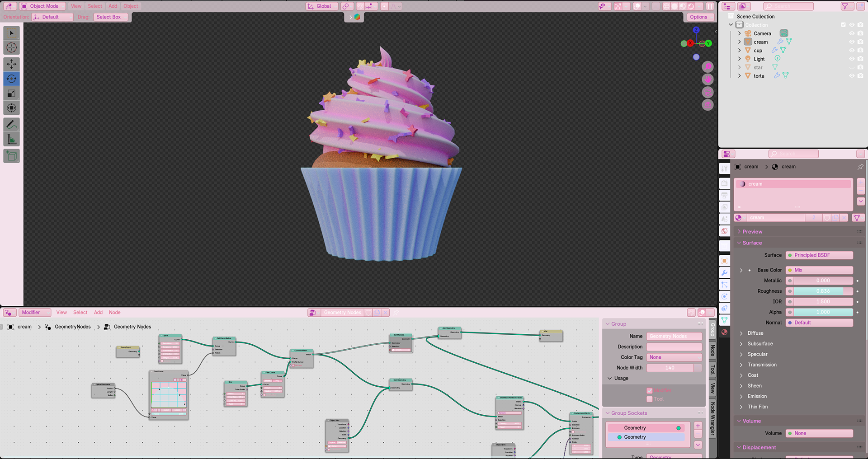Expand the Preview panel

pyautogui.click(x=752, y=232)
